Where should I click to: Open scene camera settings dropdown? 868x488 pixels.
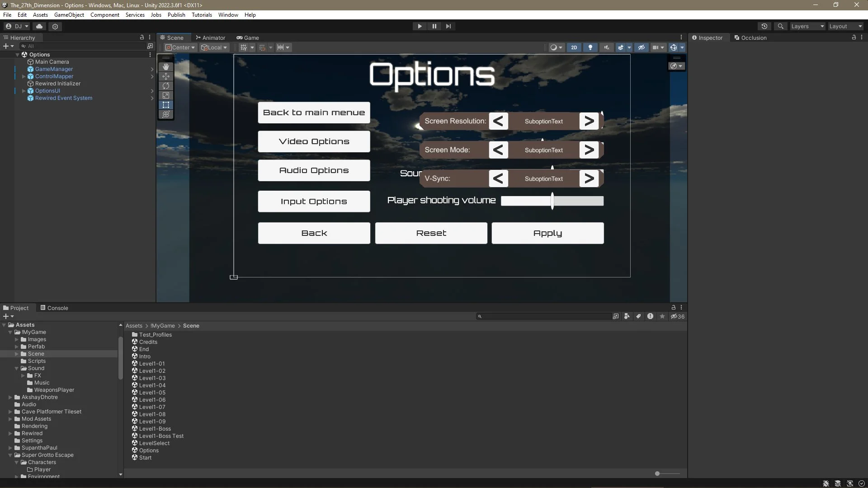pyautogui.click(x=658, y=47)
